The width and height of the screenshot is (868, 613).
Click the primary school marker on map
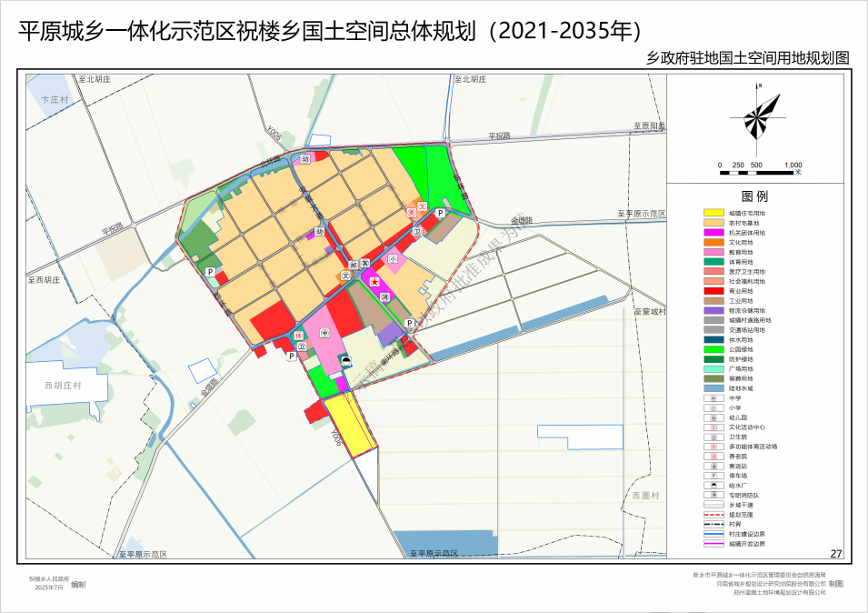(393, 260)
